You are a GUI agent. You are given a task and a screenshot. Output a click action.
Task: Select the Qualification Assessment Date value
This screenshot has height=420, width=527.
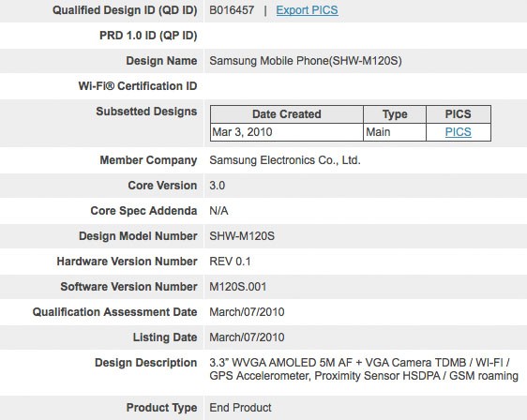tap(247, 312)
